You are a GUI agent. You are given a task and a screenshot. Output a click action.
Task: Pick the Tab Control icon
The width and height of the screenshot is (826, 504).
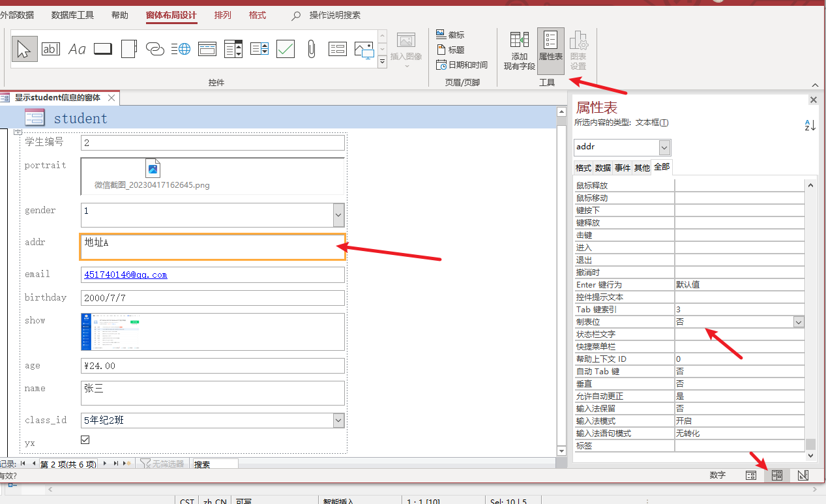coord(129,48)
